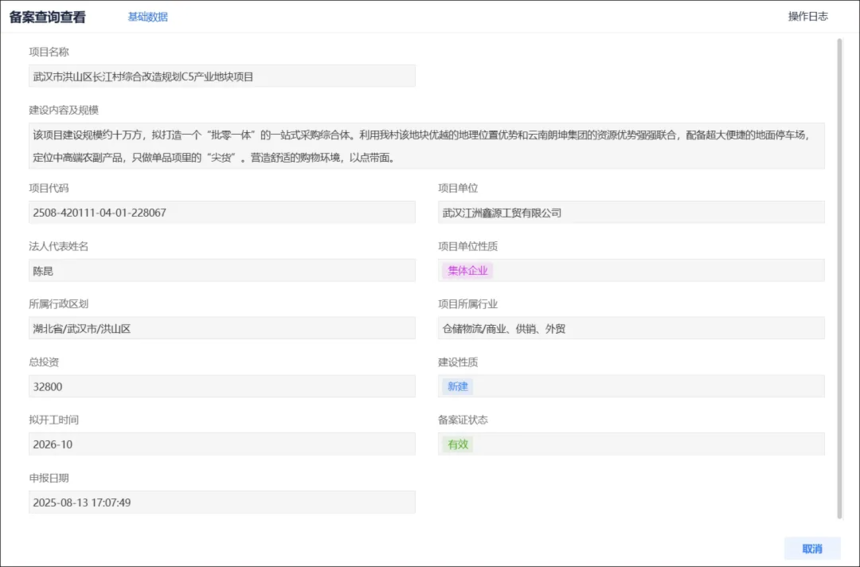Viewport: 860px width, 567px height.
Task: Click the 项目名称 label
Action: 49,52
